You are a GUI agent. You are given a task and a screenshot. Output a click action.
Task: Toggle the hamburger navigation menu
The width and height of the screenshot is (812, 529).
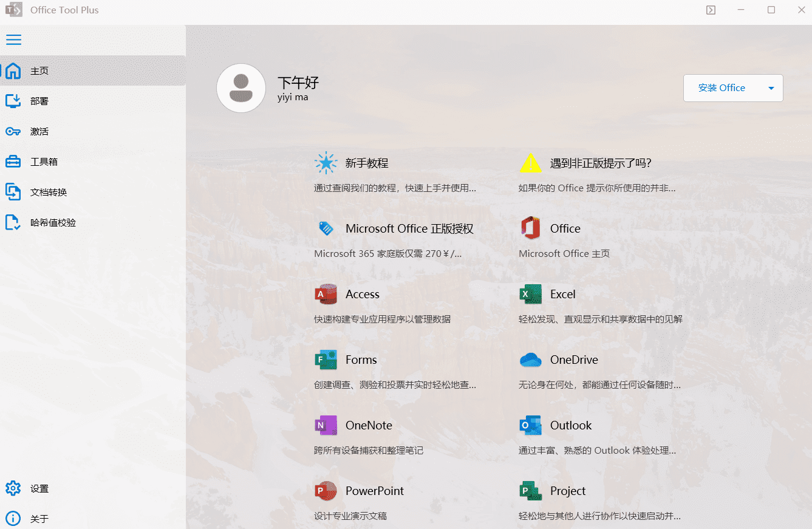pyautogui.click(x=13, y=40)
